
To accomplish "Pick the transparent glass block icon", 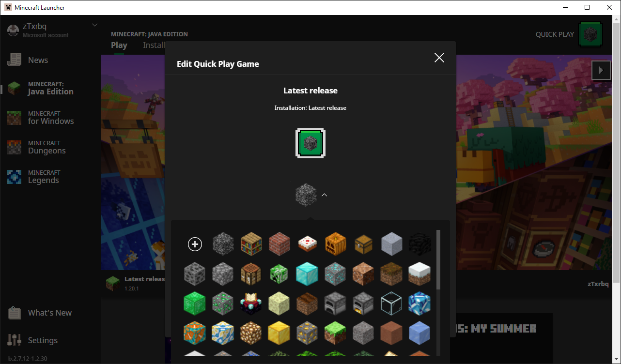I will 391,303.
